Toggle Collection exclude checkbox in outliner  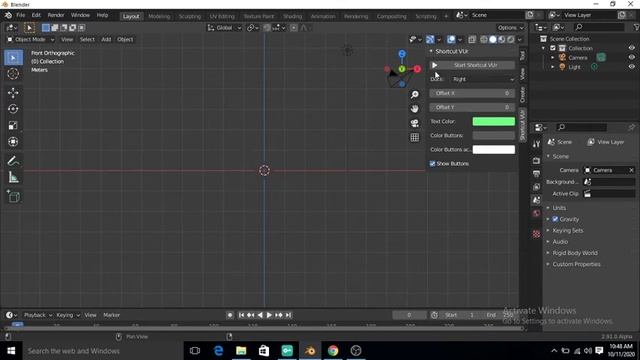pyautogui.click(x=553, y=48)
